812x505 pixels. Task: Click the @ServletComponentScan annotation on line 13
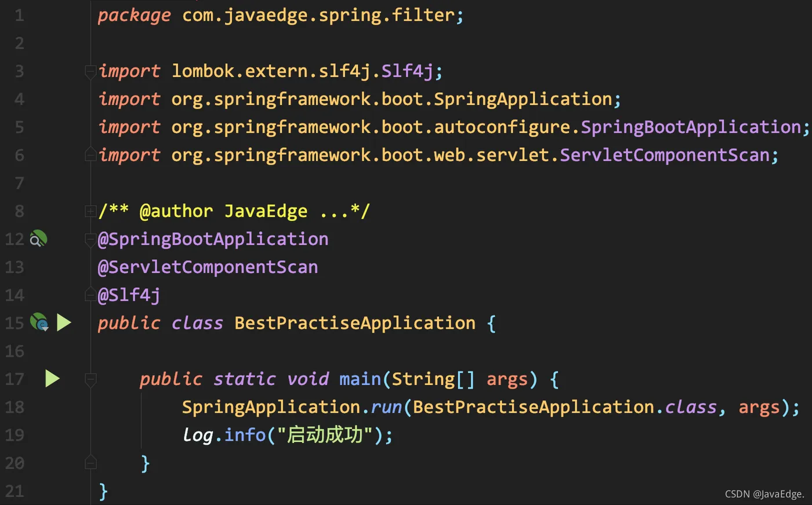[208, 267]
